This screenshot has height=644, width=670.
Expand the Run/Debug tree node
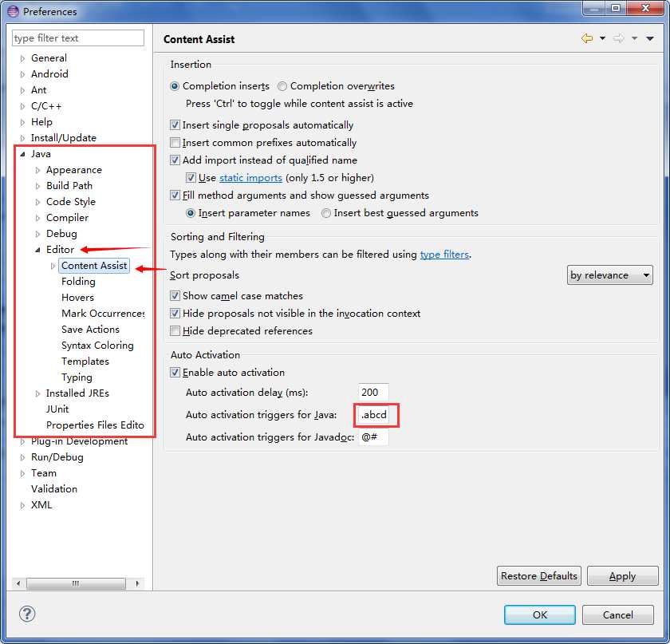[x=22, y=457]
